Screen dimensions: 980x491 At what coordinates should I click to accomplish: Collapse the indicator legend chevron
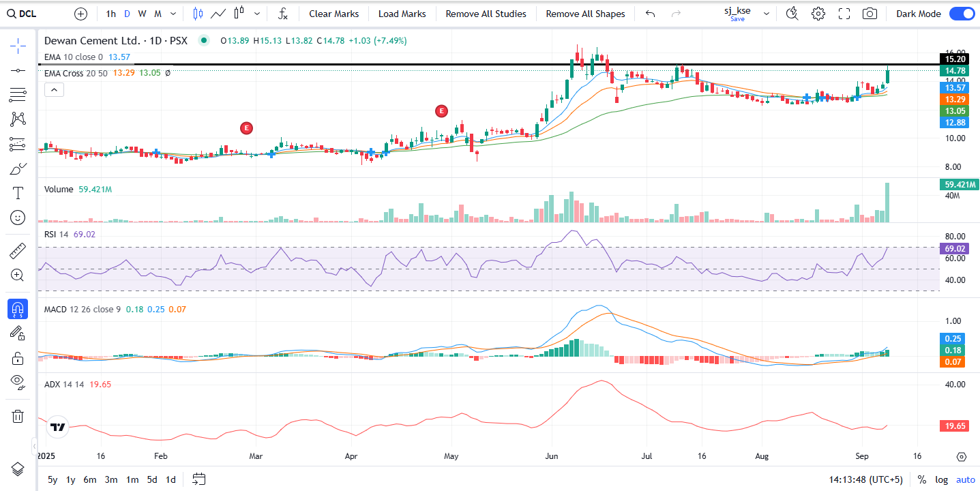53,89
